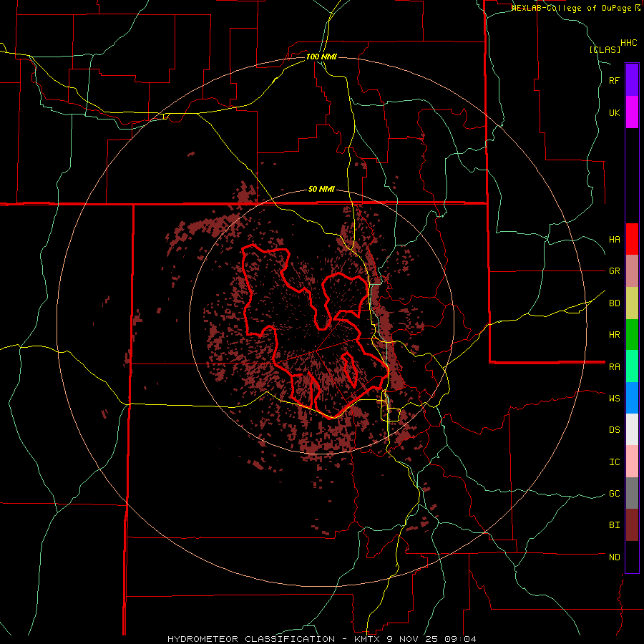This screenshot has height=644, width=644.
Task: Click the 50 NMI range ring label
Action: tap(321, 190)
